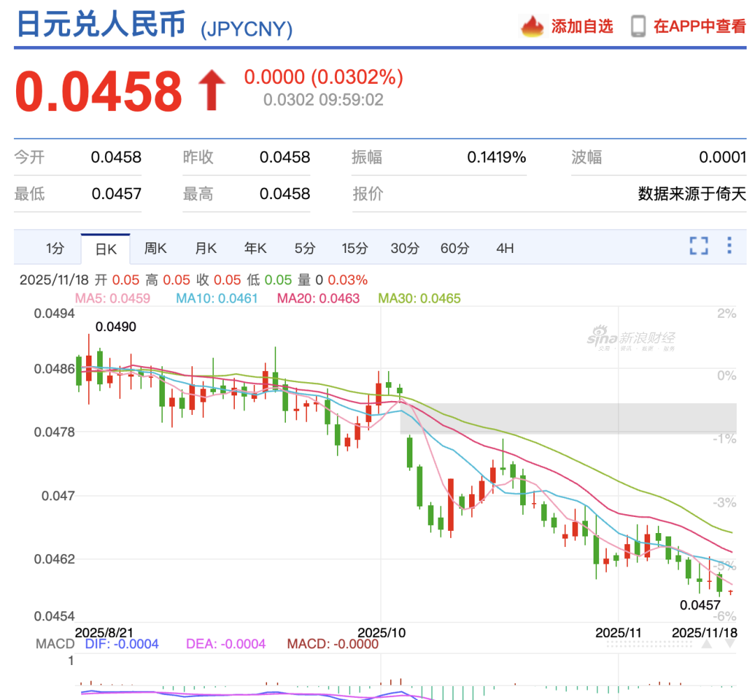
Task: Open the 月K monthly chart tab
Action: coord(205,248)
